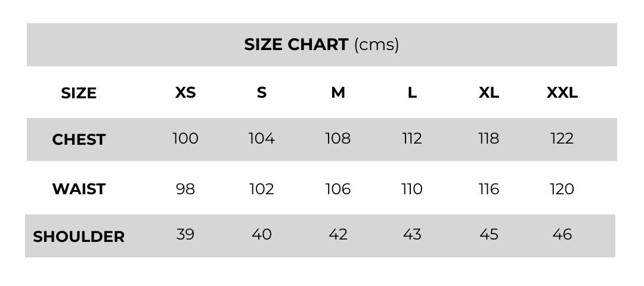Select chest measurement 108 for M
The height and width of the screenshot is (286, 644).
coord(338,139)
